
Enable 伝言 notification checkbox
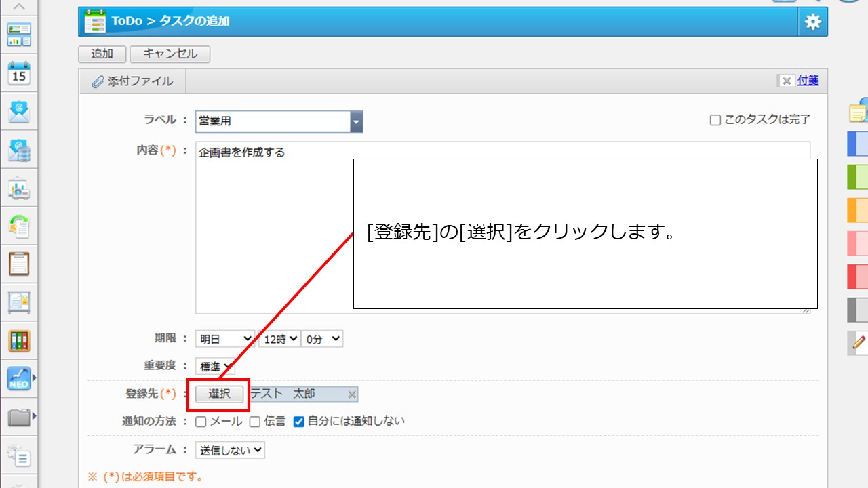click(x=255, y=422)
